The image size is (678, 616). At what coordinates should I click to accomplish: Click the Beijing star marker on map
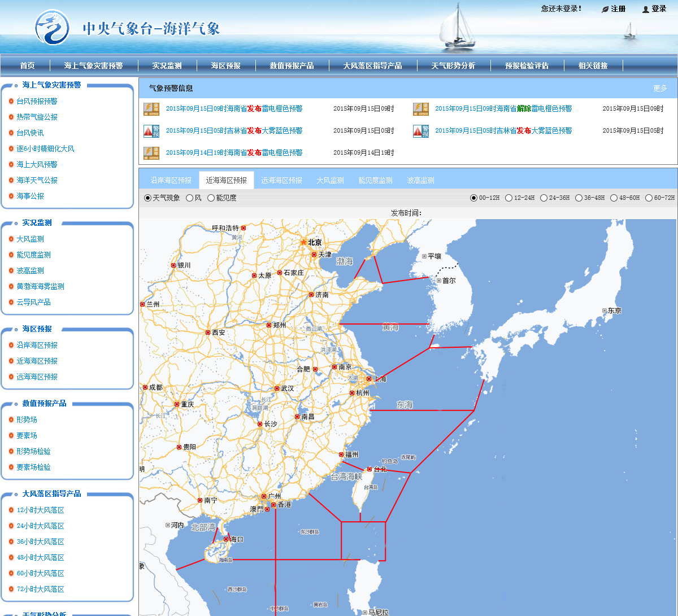point(303,242)
